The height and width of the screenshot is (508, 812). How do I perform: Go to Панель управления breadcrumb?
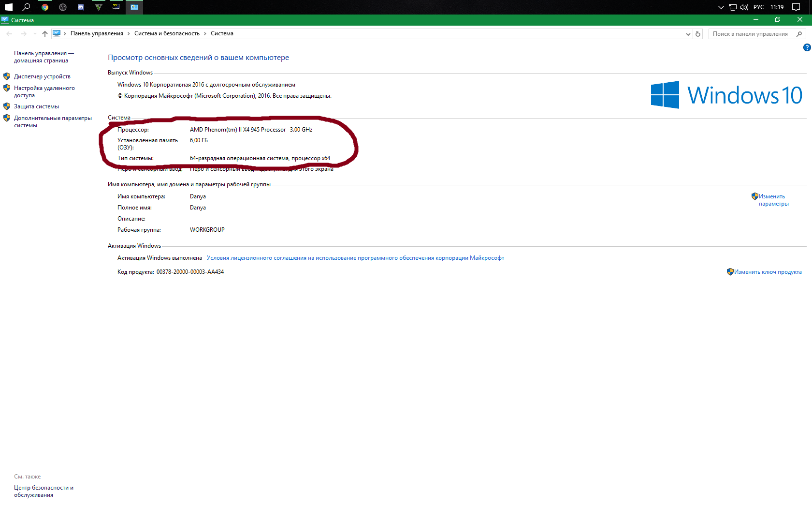(x=97, y=33)
